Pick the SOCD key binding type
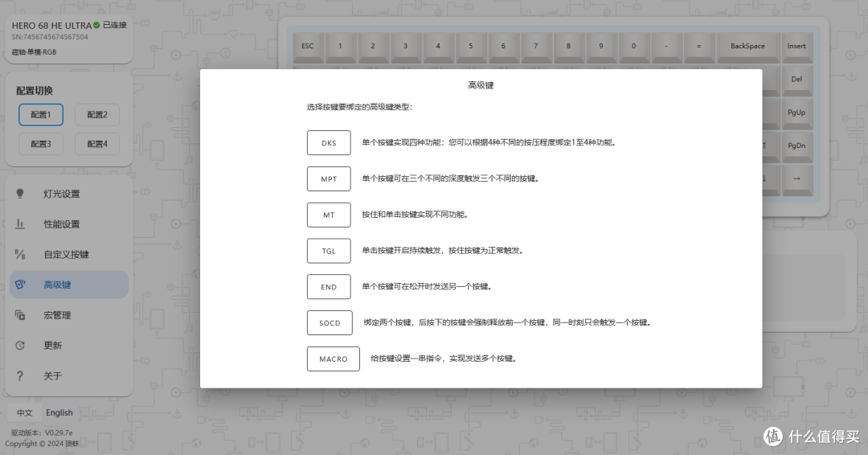Screen dimensions: 868x455 tap(330, 322)
